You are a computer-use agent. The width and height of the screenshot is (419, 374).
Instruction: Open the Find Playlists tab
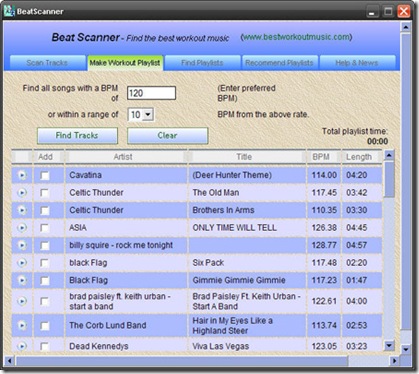(x=202, y=63)
